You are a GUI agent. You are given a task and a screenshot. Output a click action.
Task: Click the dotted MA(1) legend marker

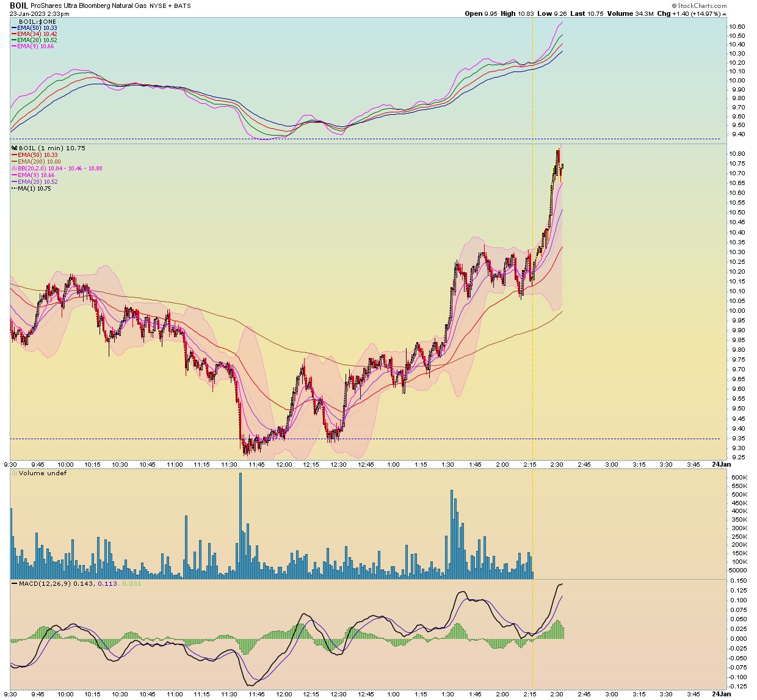(14, 189)
